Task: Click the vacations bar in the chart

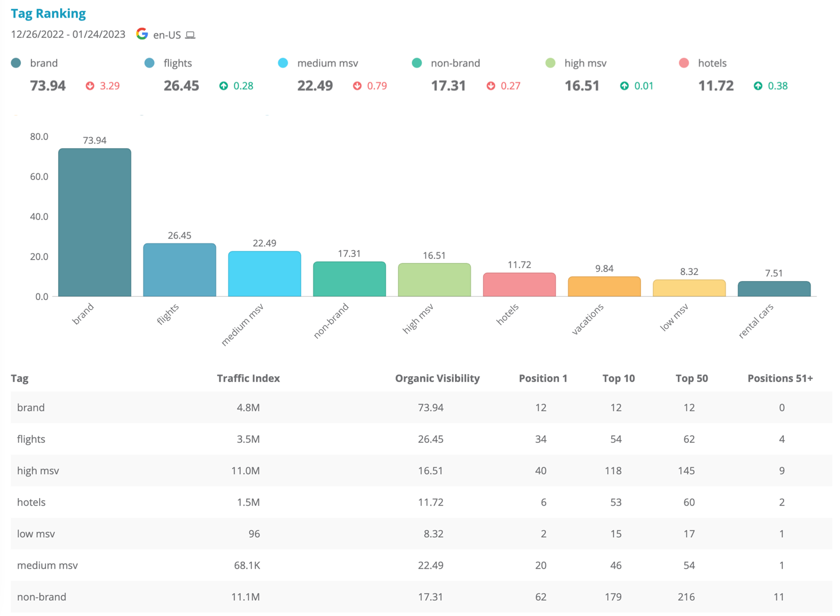Action: tap(604, 286)
